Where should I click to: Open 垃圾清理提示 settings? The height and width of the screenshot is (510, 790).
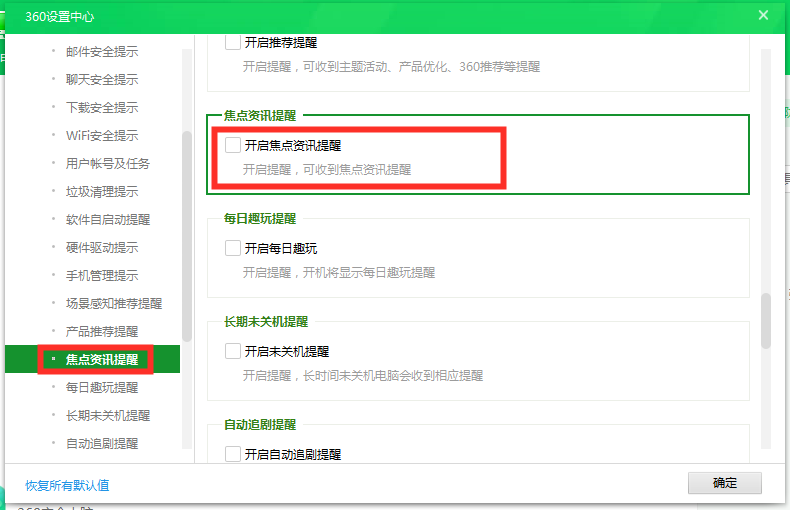click(102, 192)
